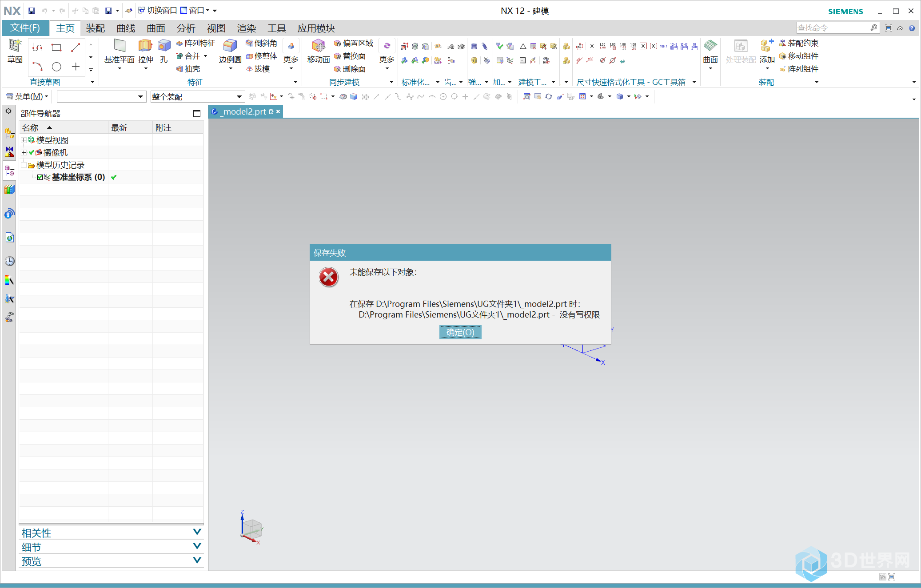Click 确定(O) in save failed dialog
The width and height of the screenshot is (921, 588).
pyautogui.click(x=460, y=332)
